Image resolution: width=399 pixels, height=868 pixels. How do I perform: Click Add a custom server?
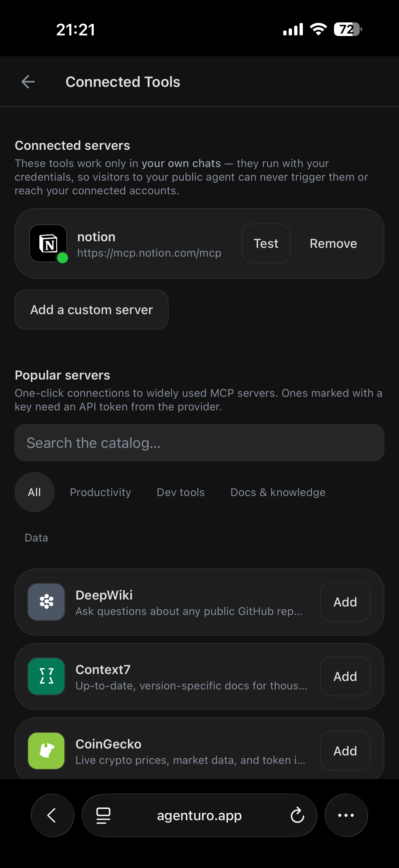click(92, 310)
